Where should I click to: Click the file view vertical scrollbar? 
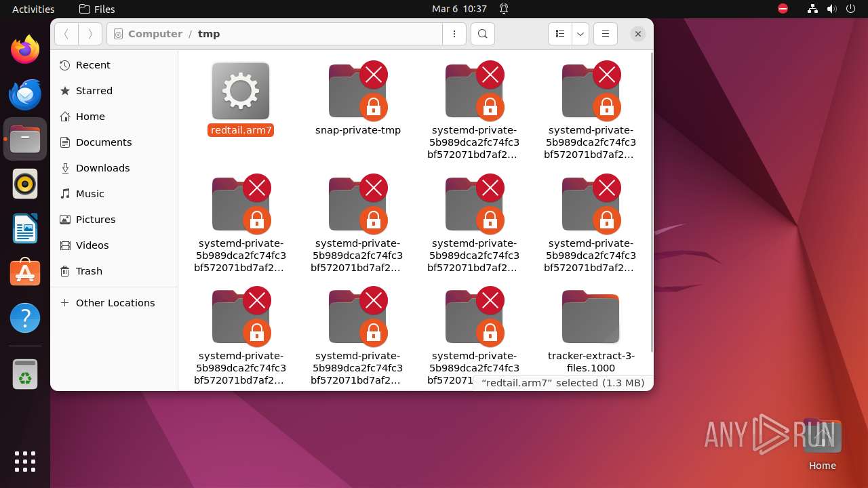coord(651,203)
